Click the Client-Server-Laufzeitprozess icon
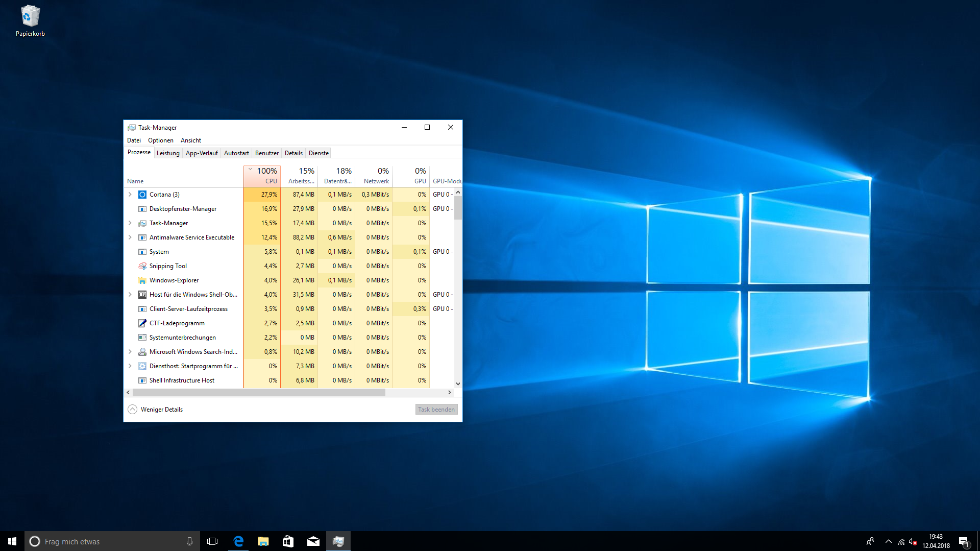 pos(142,309)
